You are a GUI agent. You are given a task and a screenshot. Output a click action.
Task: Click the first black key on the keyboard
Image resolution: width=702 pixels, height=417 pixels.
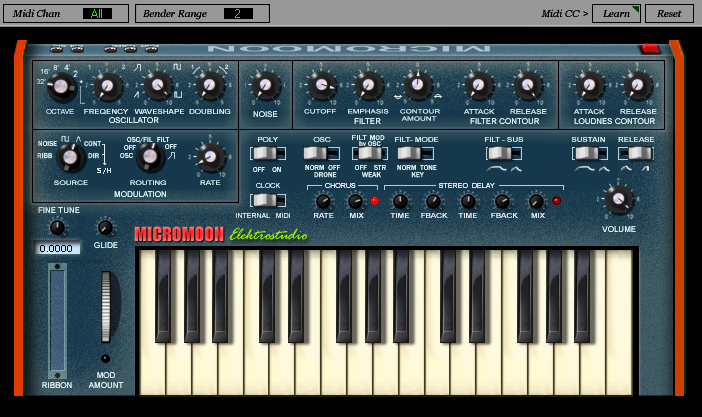click(163, 296)
